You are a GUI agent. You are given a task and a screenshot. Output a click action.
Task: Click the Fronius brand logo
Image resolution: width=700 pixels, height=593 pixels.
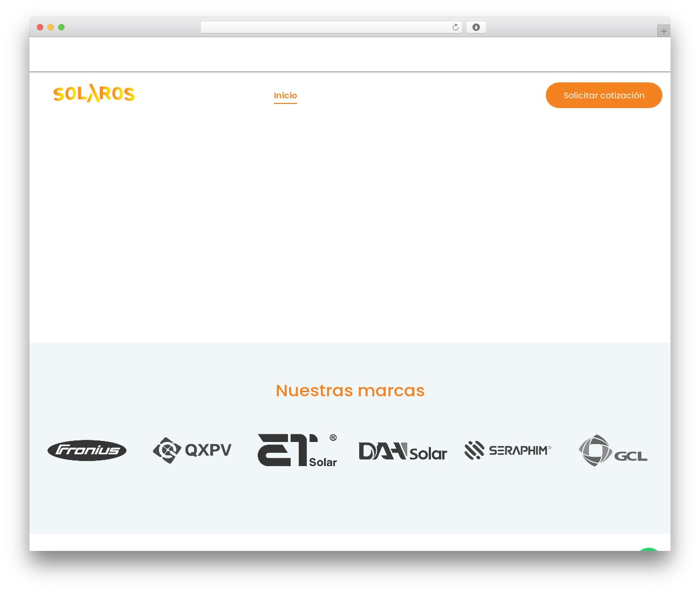coord(87,450)
